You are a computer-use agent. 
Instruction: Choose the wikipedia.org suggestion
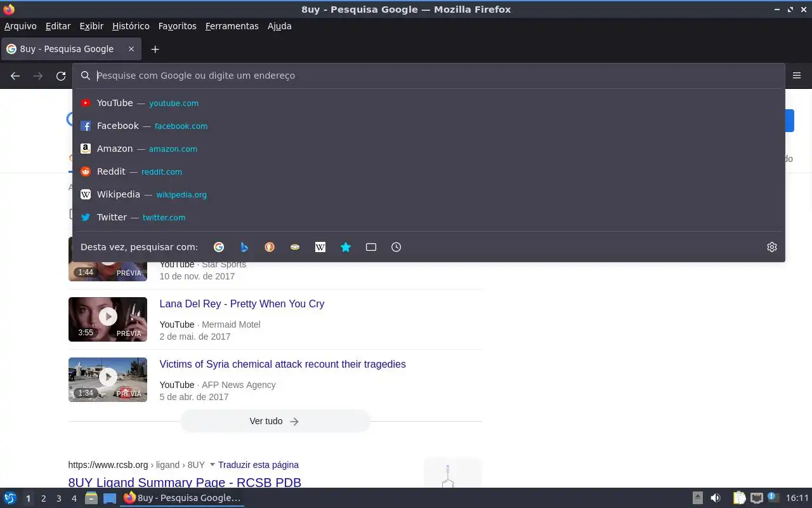pos(429,194)
